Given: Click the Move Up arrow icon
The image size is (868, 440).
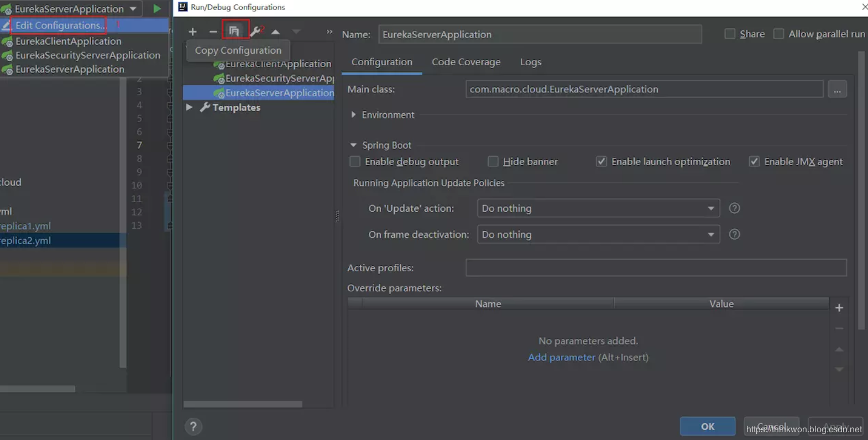Looking at the screenshot, I should coord(275,32).
